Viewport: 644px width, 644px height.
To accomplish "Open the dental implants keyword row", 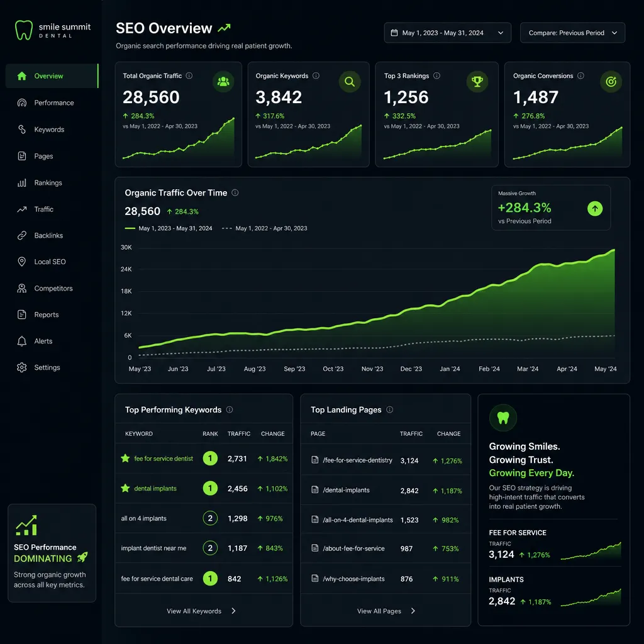I will click(204, 488).
